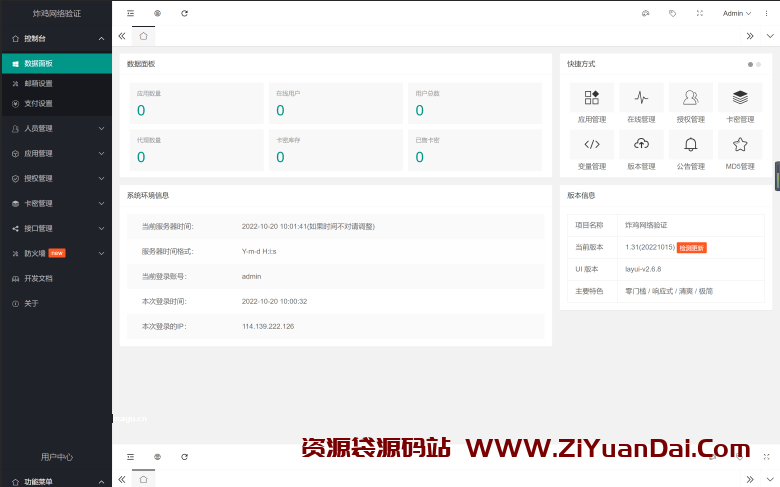Click the bottom duplicate sidebar collapse icon
The height and width of the screenshot is (487, 780).
pyautogui.click(x=130, y=457)
